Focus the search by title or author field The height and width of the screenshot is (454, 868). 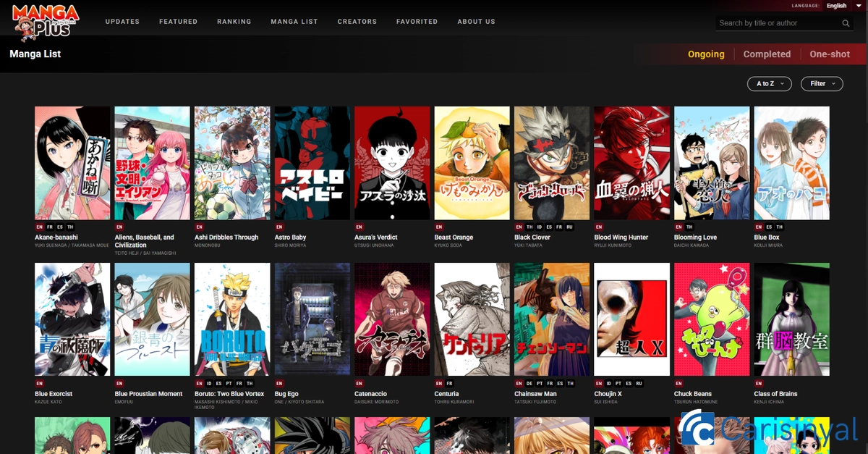[778, 23]
